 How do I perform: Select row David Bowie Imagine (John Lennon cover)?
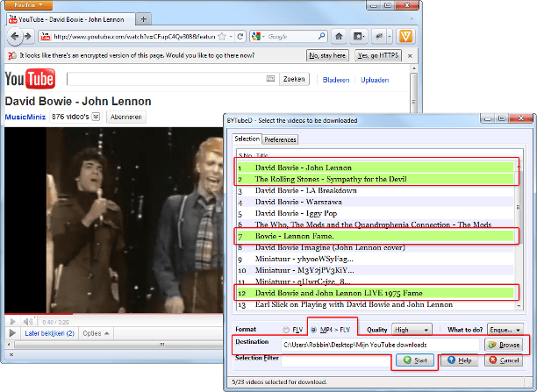(376, 247)
